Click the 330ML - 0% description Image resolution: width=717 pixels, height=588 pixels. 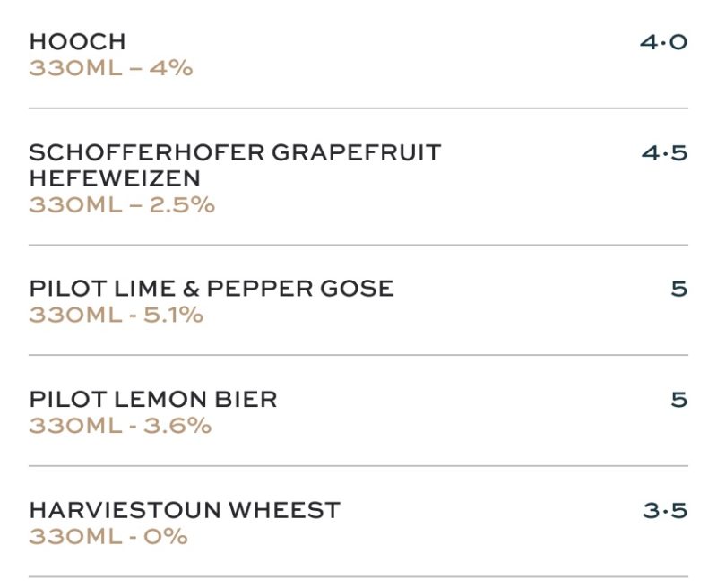click(108, 537)
